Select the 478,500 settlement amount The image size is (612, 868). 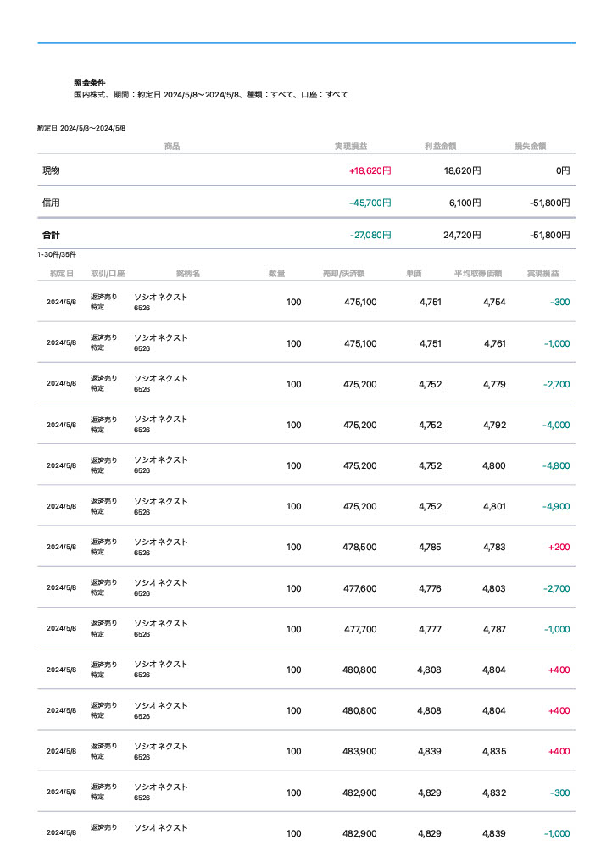pyautogui.click(x=359, y=548)
